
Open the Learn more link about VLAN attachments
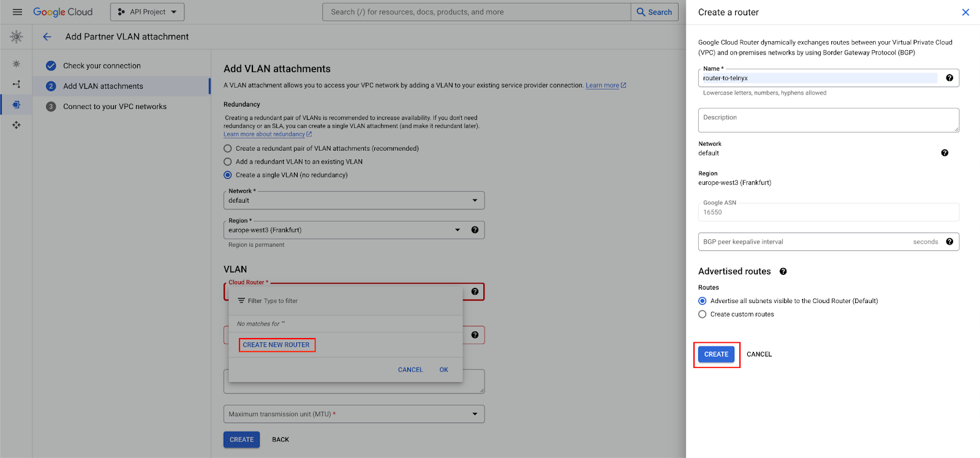605,85
